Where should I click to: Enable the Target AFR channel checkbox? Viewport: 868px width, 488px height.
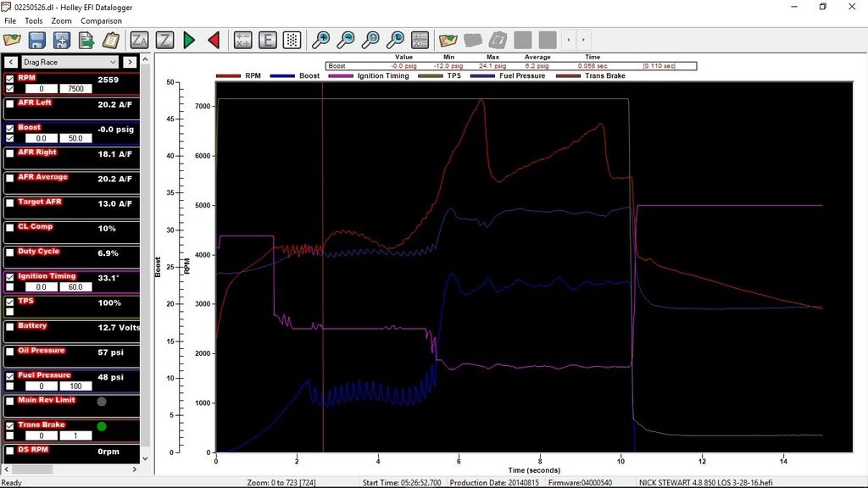coord(10,203)
